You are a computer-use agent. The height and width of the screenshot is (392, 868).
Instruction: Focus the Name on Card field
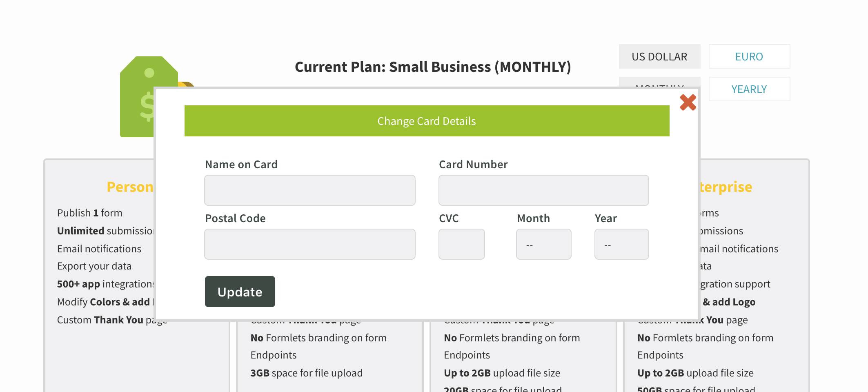tap(309, 190)
